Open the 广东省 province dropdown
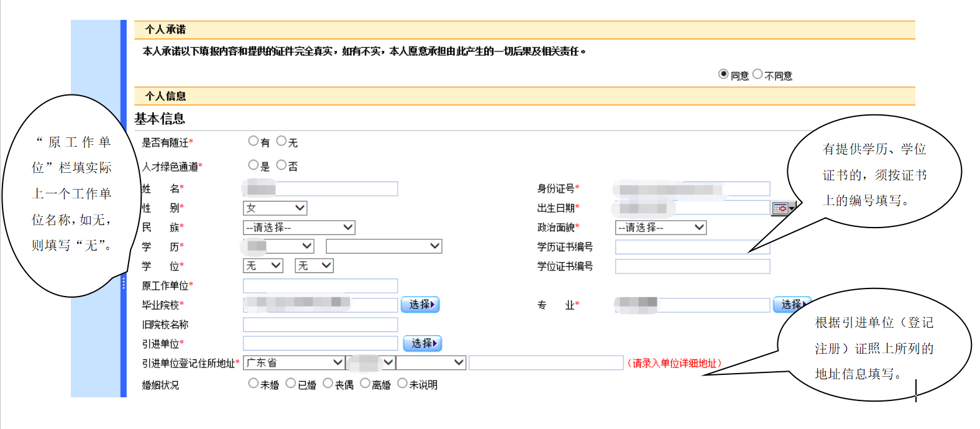Image resolution: width=980 pixels, height=429 pixels. [x=294, y=362]
